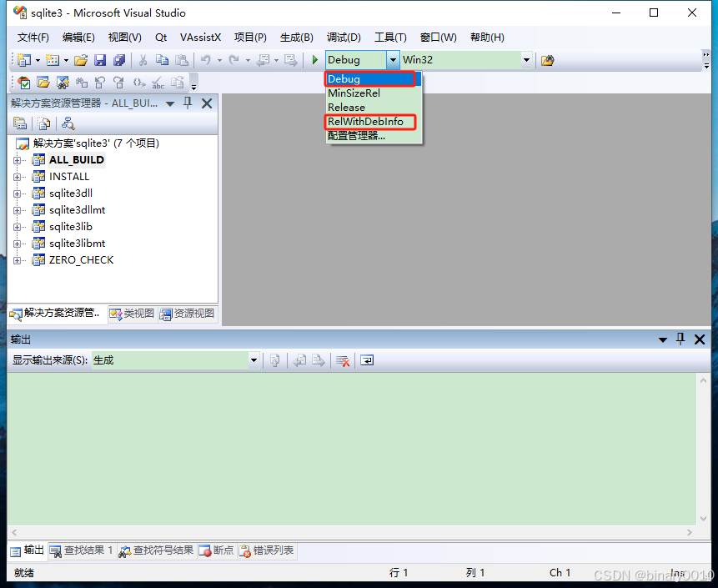Click the tomato checkmark Visual Assist icon
The width and height of the screenshot is (718, 588).
coord(24,83)
